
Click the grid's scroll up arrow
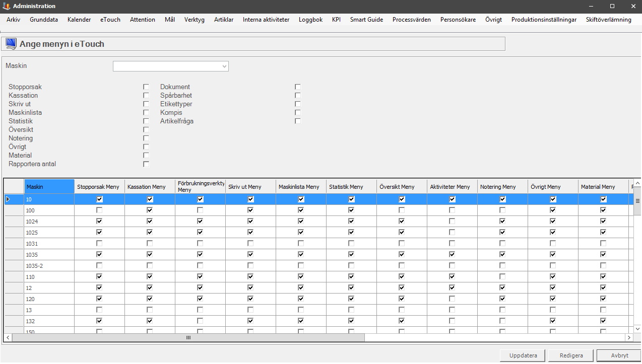point(637,183)
